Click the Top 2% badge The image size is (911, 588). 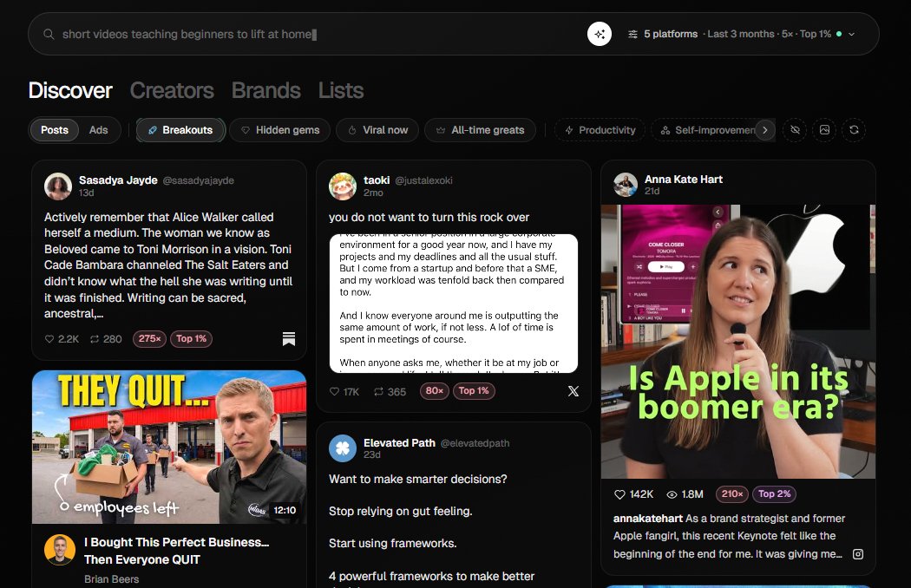[x=775, y=493]
